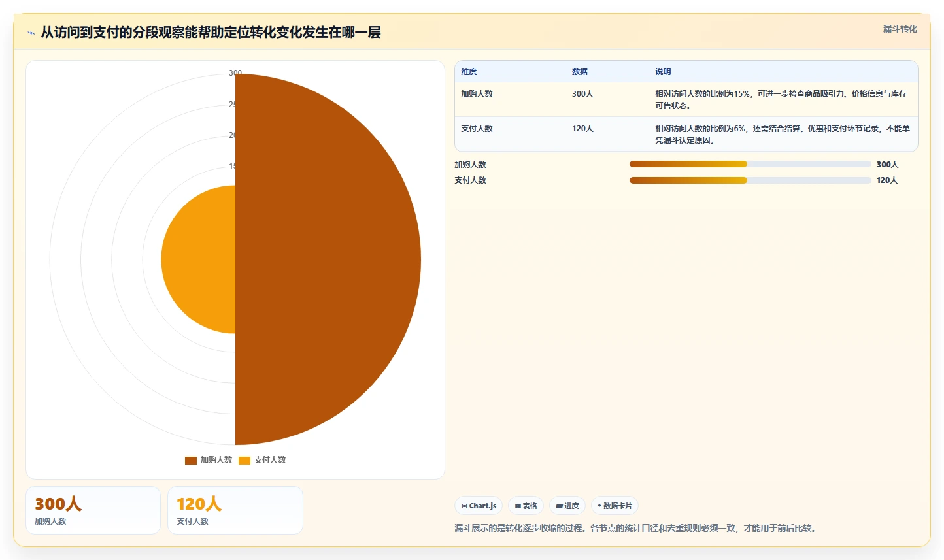Image resolution: width=944 pixels, height=560 pixels.
Task: Click the 支付人数 progress bar
Action: point(750,180)
